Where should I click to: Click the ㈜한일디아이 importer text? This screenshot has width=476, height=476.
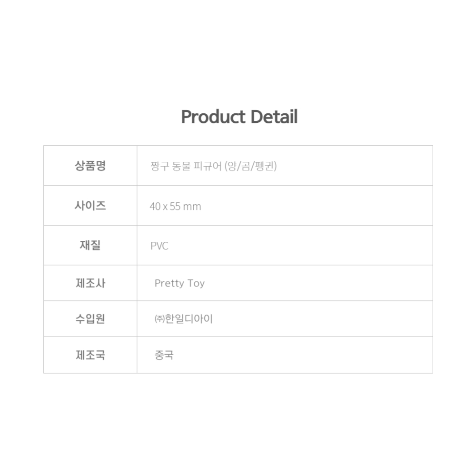(x=184, y=319)
